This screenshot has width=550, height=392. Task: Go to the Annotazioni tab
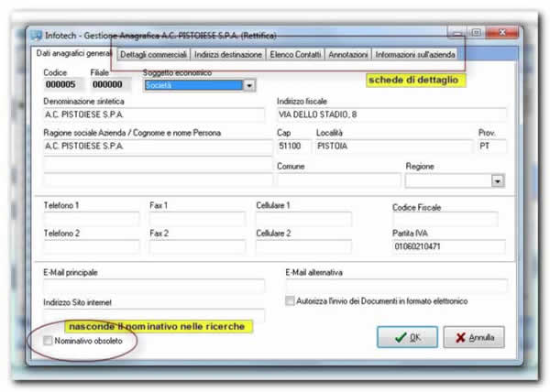click(x=348, y=54)
